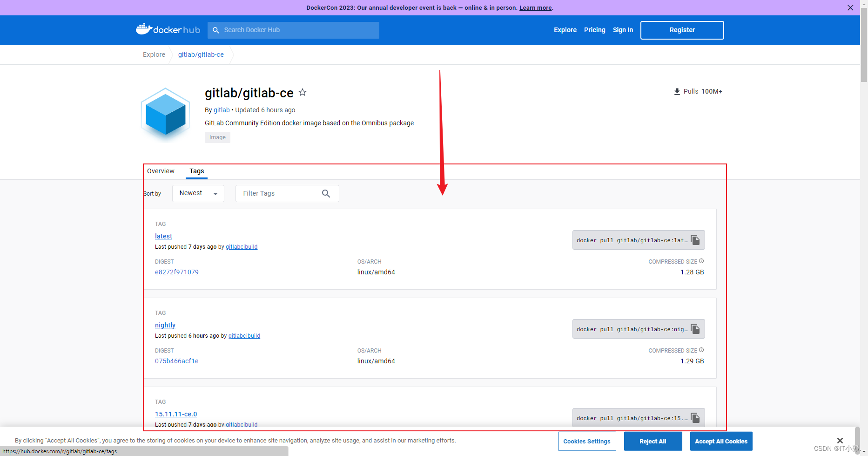Viewport: 868px width, 456px height.
Task: Click the scrollbar up arrow
Action: tap(864, 4)
